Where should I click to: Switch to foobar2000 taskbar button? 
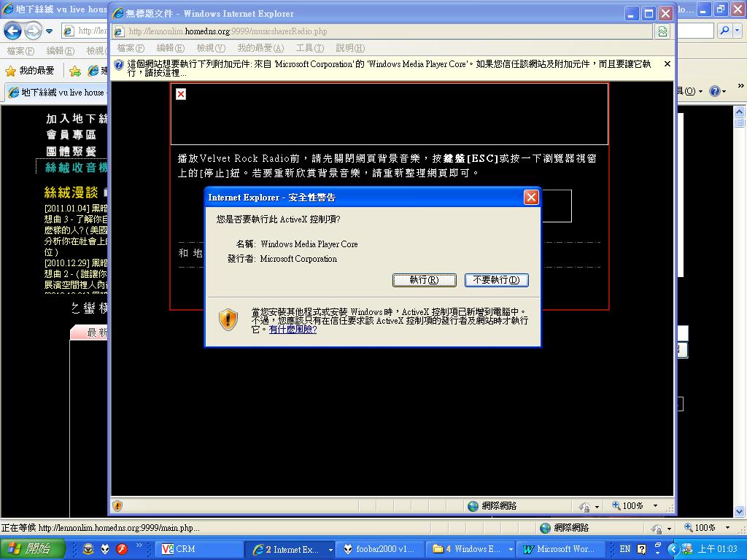(x=379, y=549)
